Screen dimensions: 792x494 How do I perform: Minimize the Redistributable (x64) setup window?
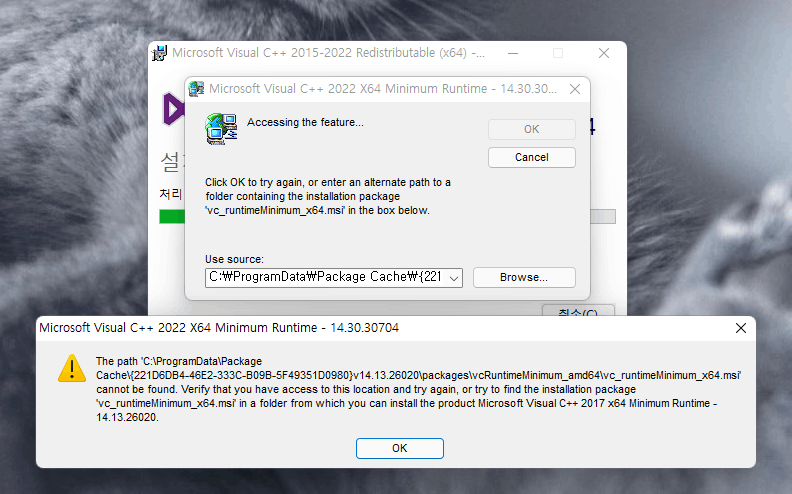pyautogui.click(x=513, y=53)
